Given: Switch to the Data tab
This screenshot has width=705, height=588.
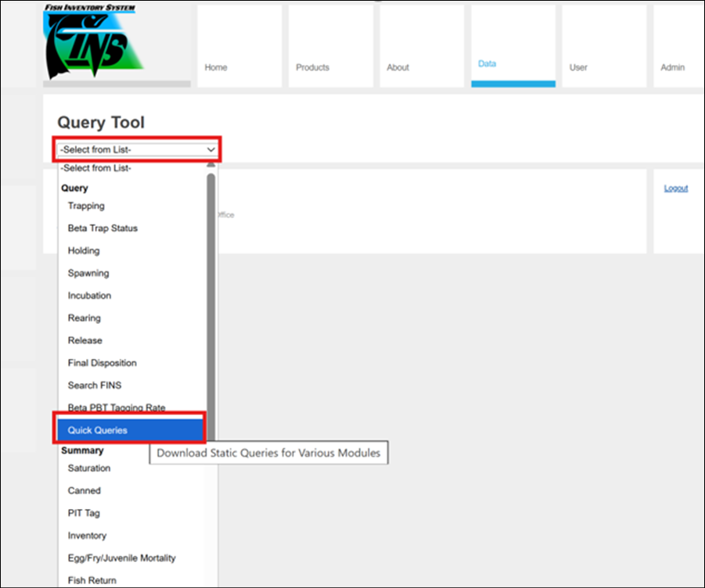Looking at the screenshot, I should (x=487, y=63).
